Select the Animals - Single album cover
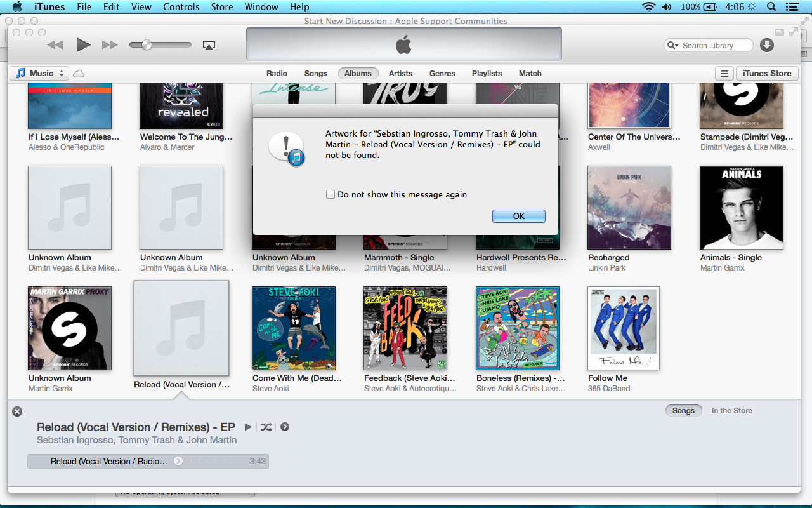This screenshot has height=508, width=812. click(742, 208)
